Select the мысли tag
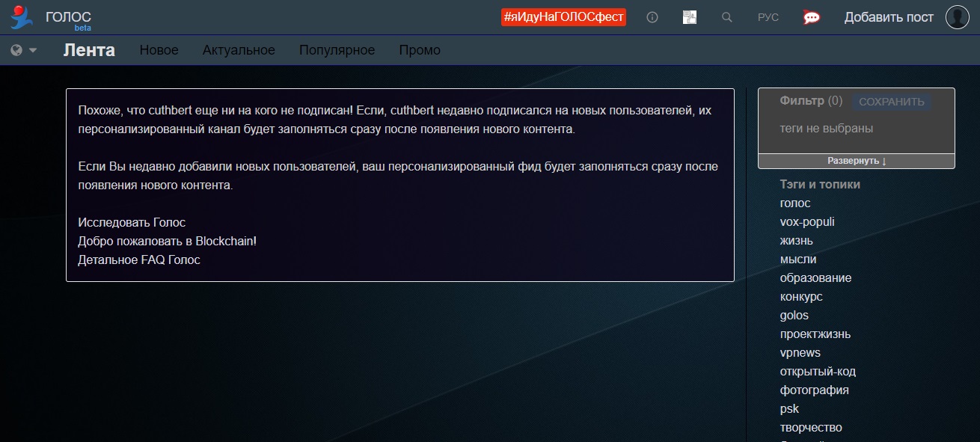This screenshot has width=980, height=442. point(798,259)
